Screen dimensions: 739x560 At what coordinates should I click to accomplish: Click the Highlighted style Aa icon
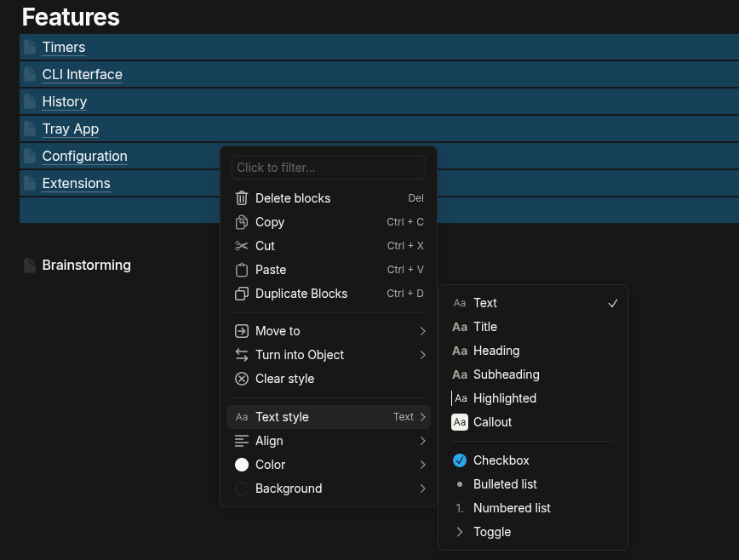[460, 398]
